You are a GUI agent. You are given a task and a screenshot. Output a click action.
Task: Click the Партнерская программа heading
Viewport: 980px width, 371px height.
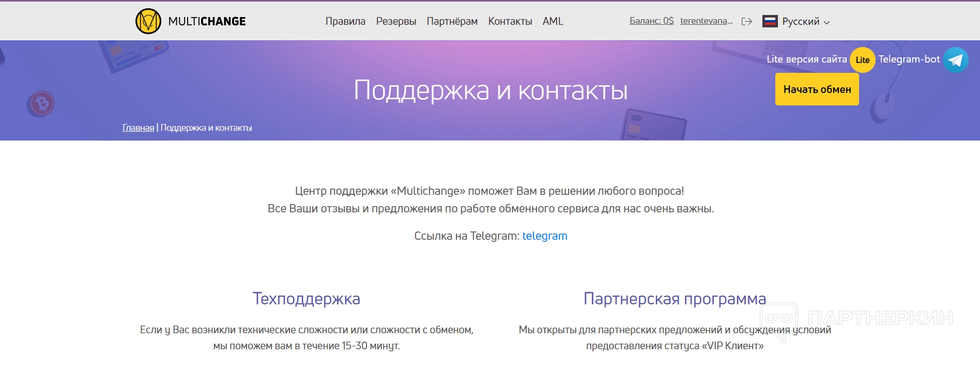pos(675,299)
